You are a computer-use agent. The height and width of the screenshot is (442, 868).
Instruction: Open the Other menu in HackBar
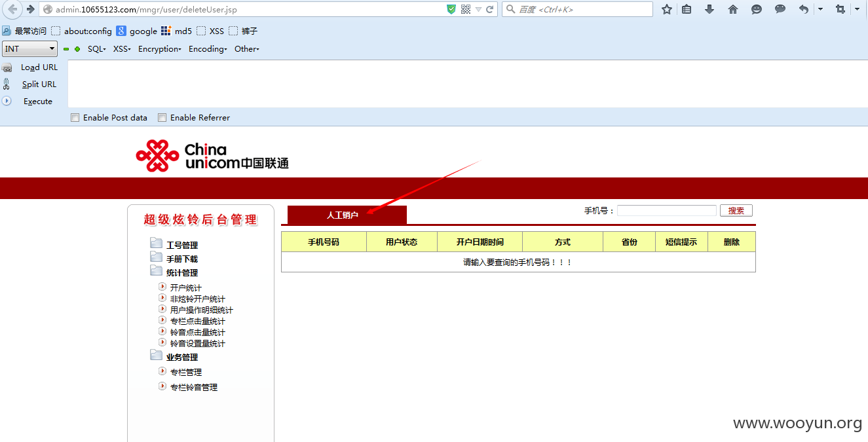[247, 49]
